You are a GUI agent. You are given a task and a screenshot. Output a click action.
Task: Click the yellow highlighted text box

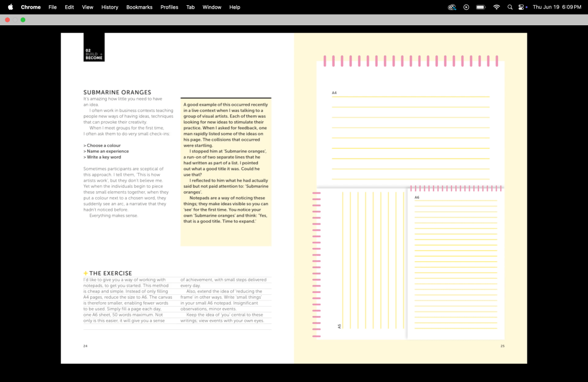226,171
